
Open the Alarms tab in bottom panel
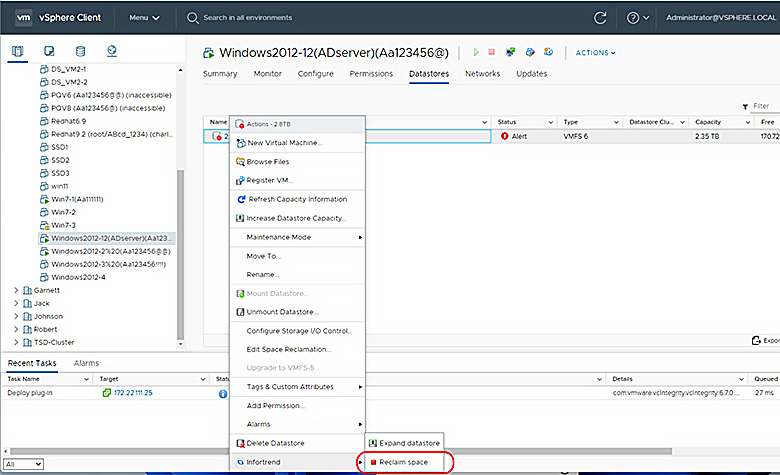click(87, 363)
